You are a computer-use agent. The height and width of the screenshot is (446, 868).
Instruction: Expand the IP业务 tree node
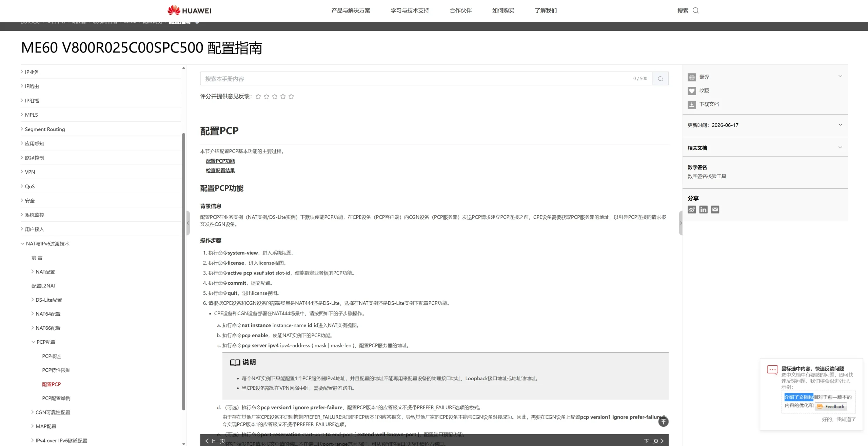(22, 72)
